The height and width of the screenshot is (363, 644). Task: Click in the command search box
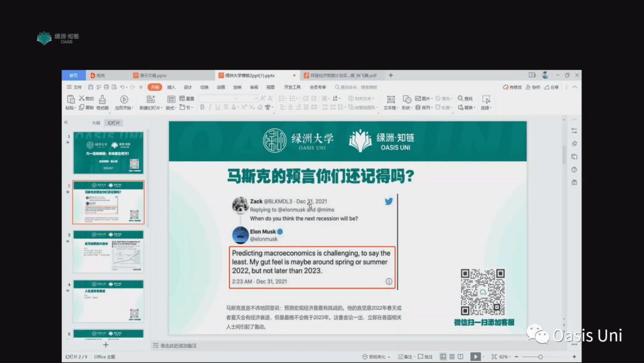click(x=355, y=87)
